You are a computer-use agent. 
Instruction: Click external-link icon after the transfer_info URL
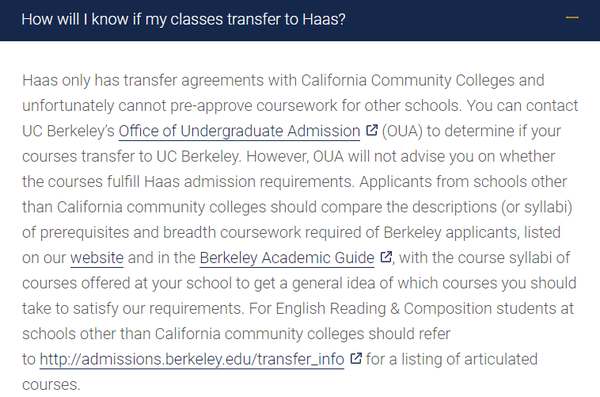356,359
